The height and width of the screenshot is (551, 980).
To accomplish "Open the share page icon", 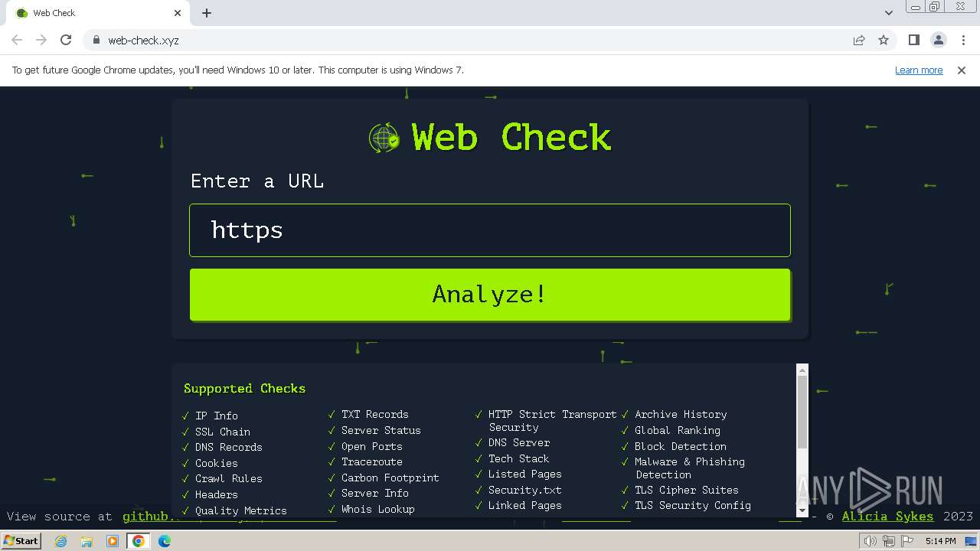I will pos(859,40).
